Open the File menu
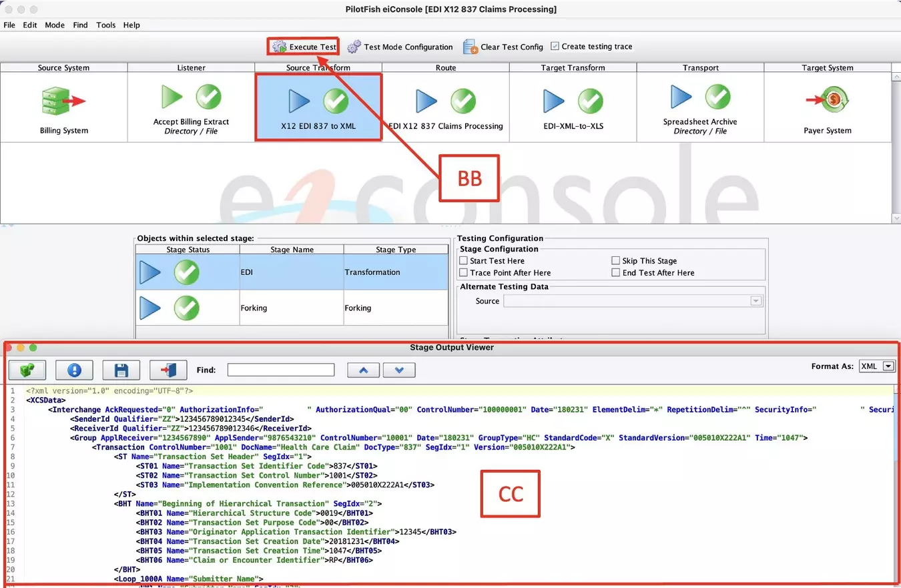901x588 pixels. click(9, 25)
